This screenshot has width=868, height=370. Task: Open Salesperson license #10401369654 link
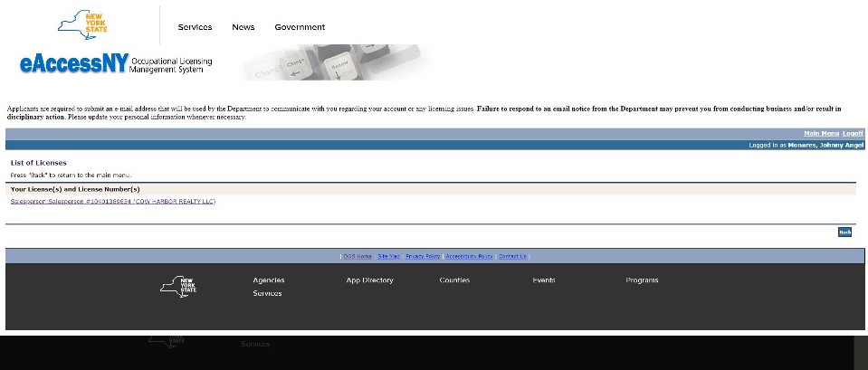tap(113, 202)
